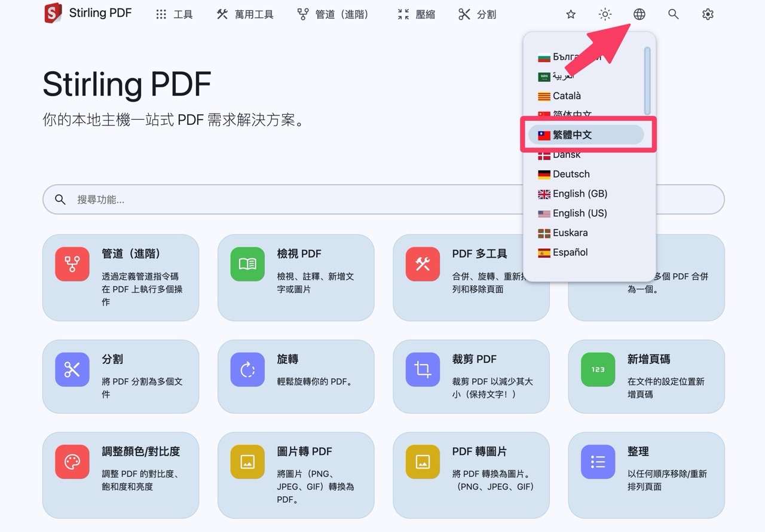
Task: Open the 新增頁碼 card title
Action: point(648,359)
